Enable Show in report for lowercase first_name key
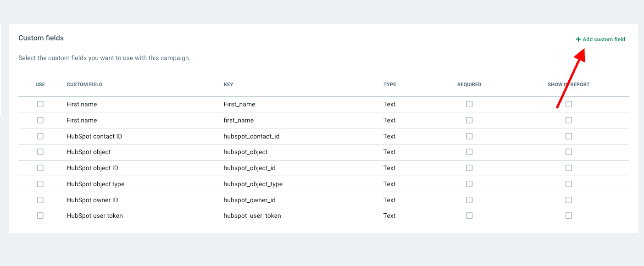The height and width of the screenshot is (266, 644). 569,120
